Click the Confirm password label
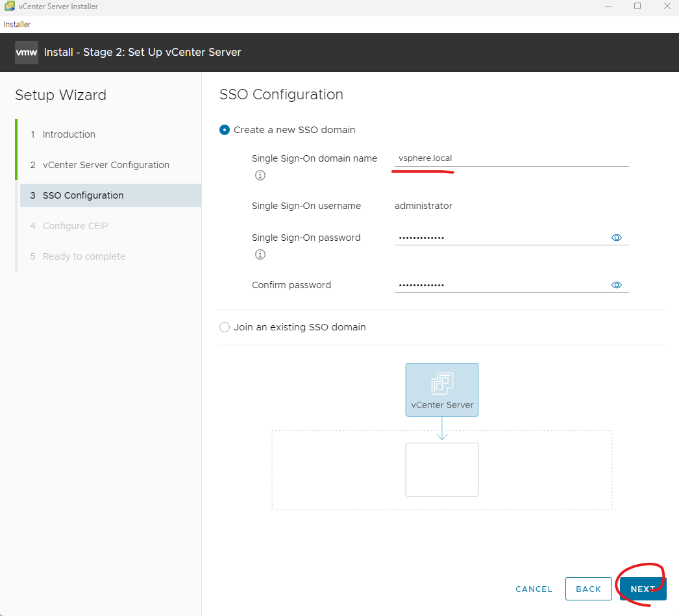 point(291,285)
